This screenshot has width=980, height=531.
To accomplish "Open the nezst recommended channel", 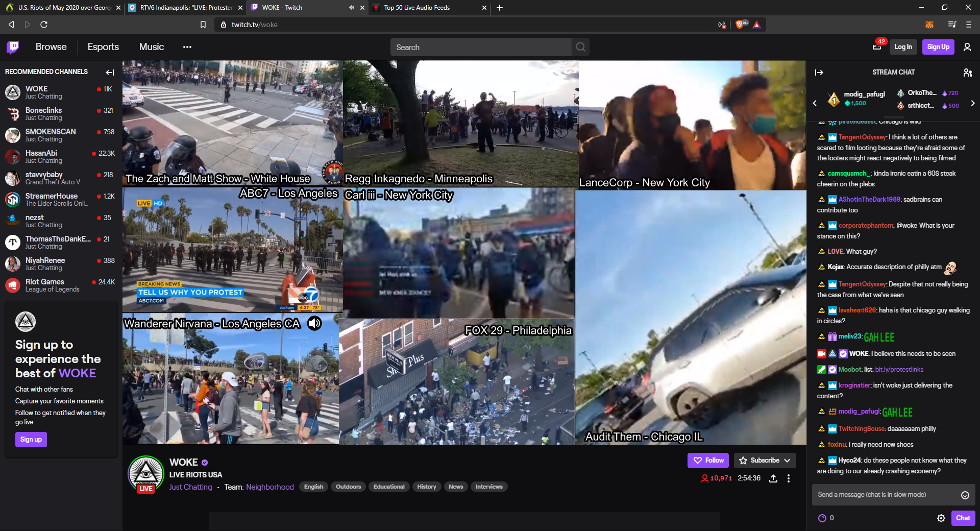I will pos(61,221).
